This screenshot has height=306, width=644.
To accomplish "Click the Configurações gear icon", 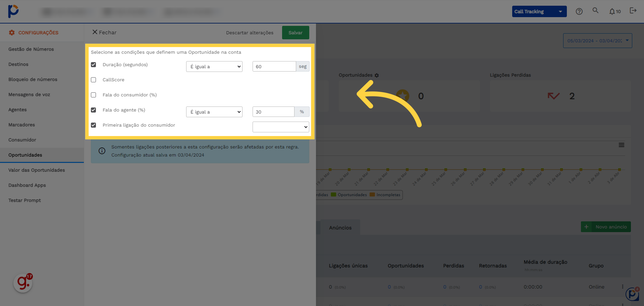I will (12, 33).
